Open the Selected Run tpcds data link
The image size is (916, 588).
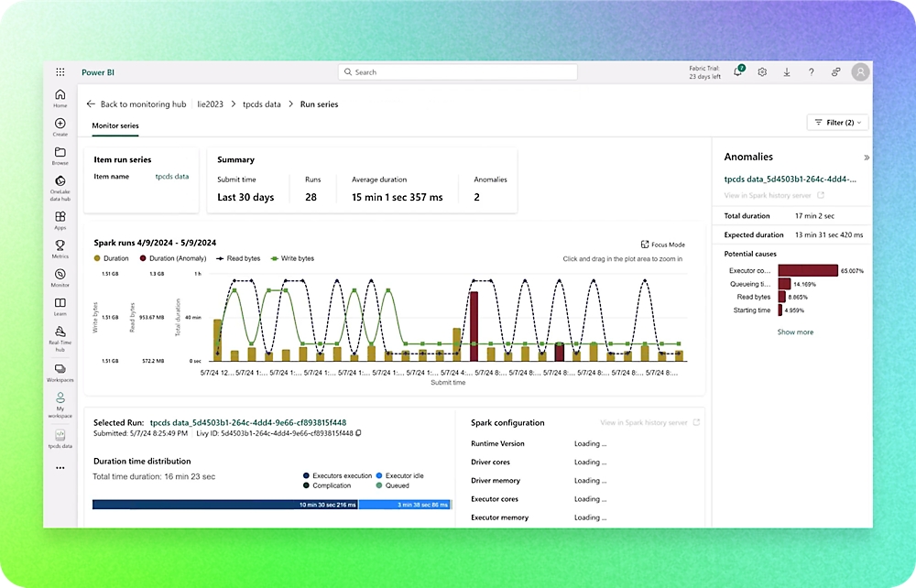pyautogui.click(x=247, y=422)
